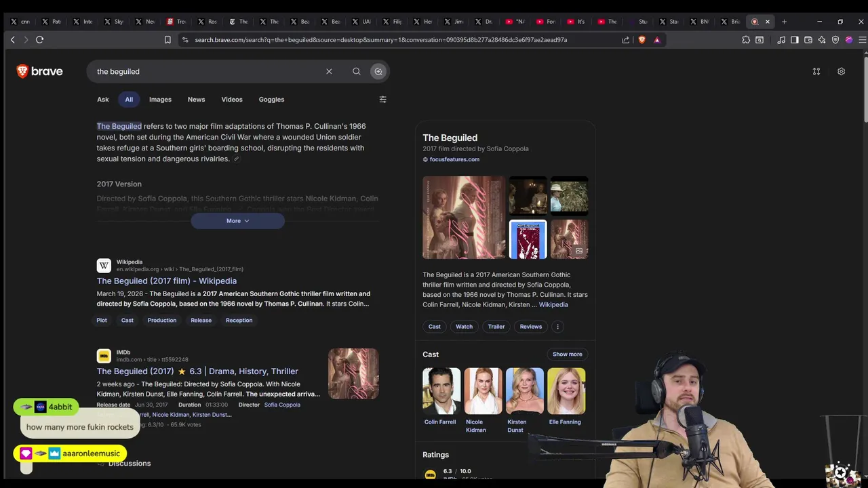The image size is (868, 488).
Task: Open the Goggles tab
Action: [x=271, y=100]
